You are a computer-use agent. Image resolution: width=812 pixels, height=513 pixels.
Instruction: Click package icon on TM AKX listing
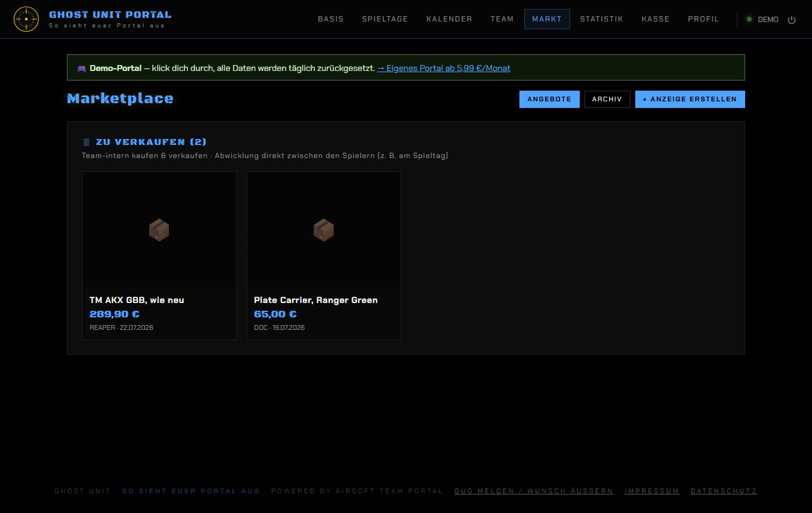click(x=159, y=230)
